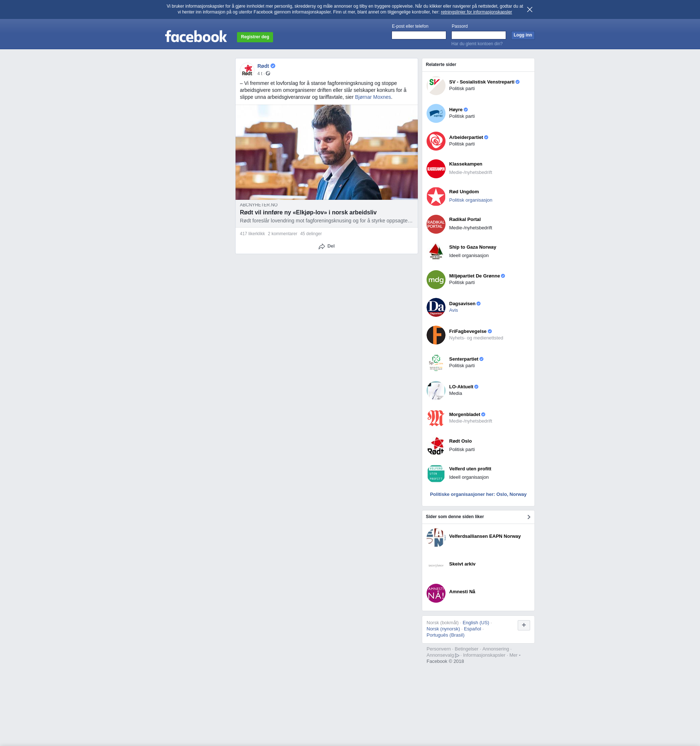
Task: Open the Høyre page logo
Action: click(x=436, y=113)
